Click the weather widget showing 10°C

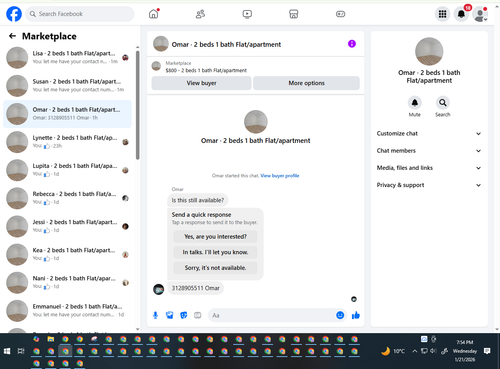(x=393, y=351)
